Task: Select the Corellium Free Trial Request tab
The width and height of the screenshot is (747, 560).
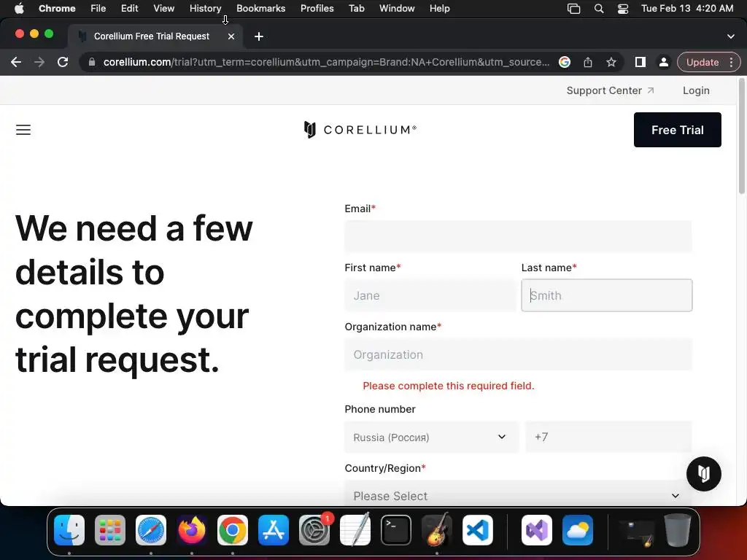Action: (151, 36)
